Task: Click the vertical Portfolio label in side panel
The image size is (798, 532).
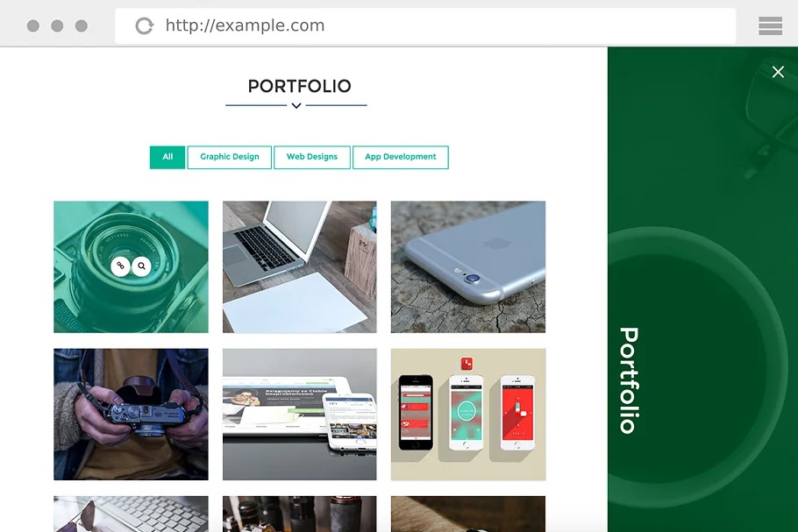Action: click(629, 380)
